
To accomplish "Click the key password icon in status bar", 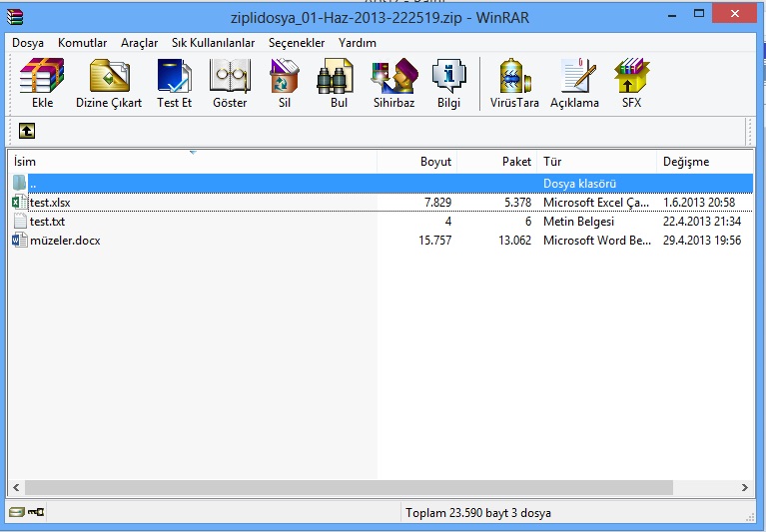I will [x=36, y=512].
